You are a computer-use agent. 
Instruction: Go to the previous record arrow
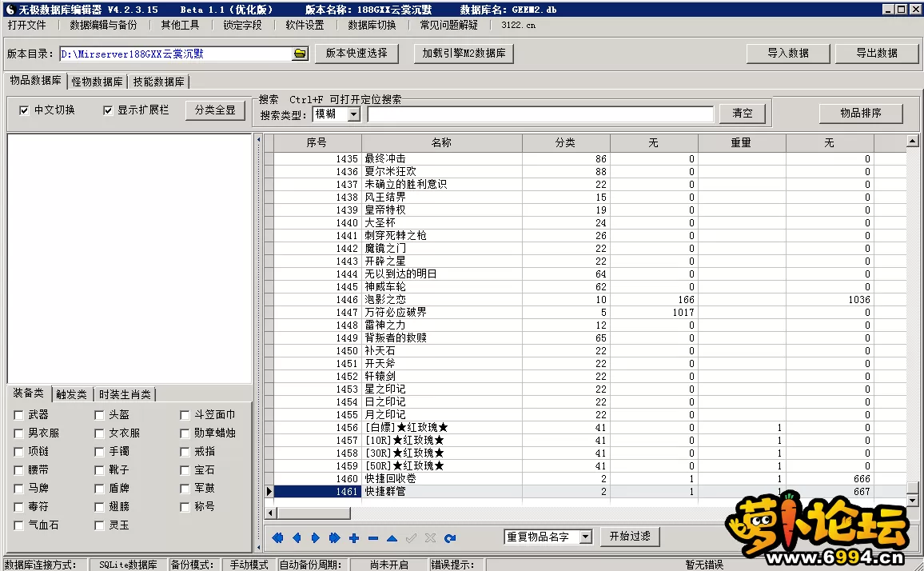[x=297, y=537]
